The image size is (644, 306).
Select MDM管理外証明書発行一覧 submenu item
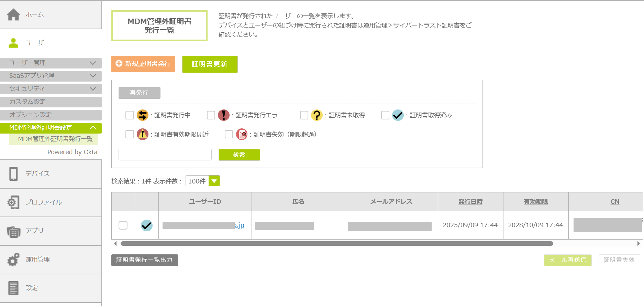(55, 139)
